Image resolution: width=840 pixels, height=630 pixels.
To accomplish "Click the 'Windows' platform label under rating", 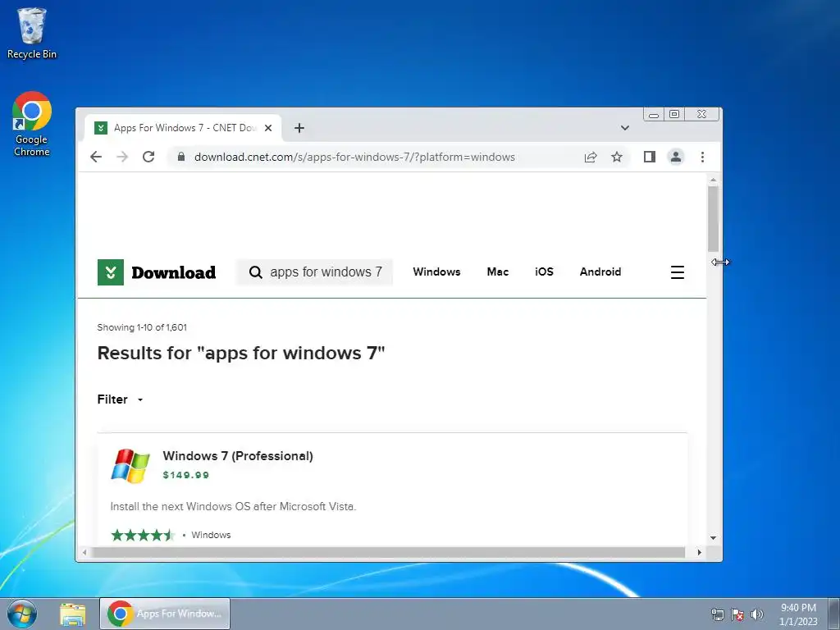I will point(211,535).
